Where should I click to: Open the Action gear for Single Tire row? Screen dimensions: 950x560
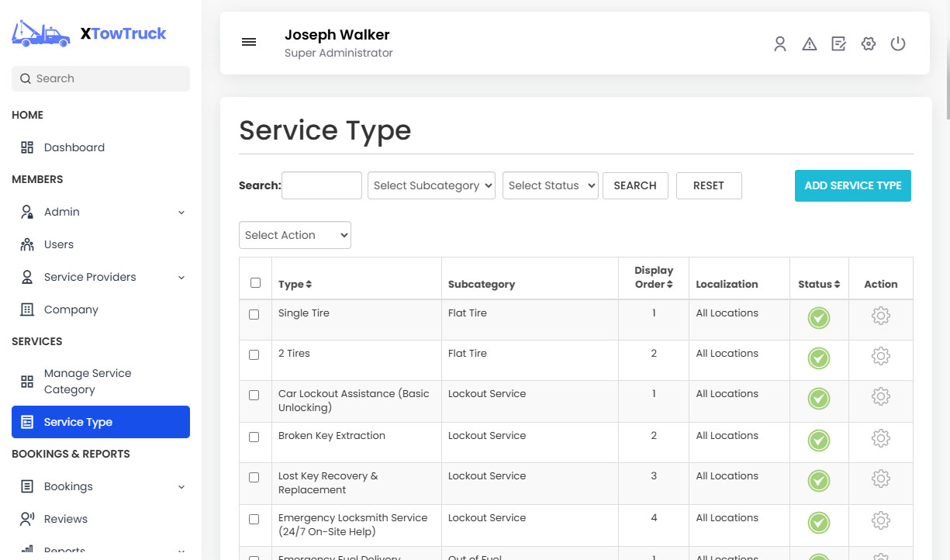[880, 318]
